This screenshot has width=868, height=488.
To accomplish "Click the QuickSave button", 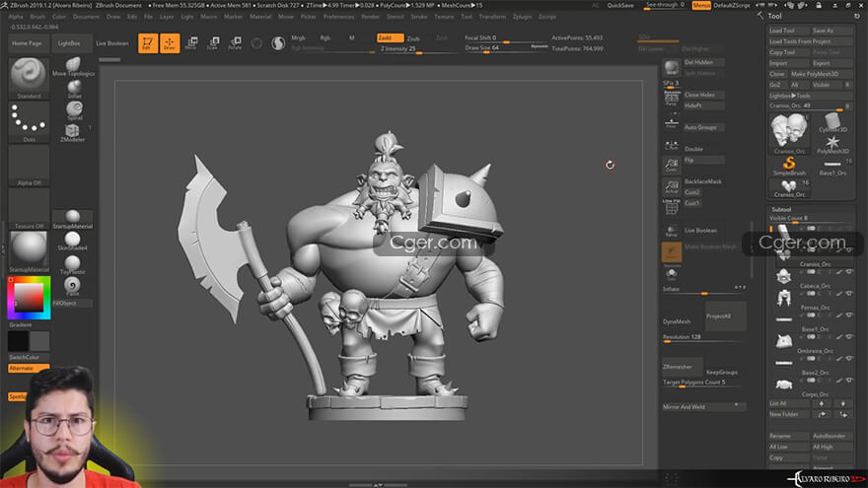I will pyautogui.click(x=620, y=6).
